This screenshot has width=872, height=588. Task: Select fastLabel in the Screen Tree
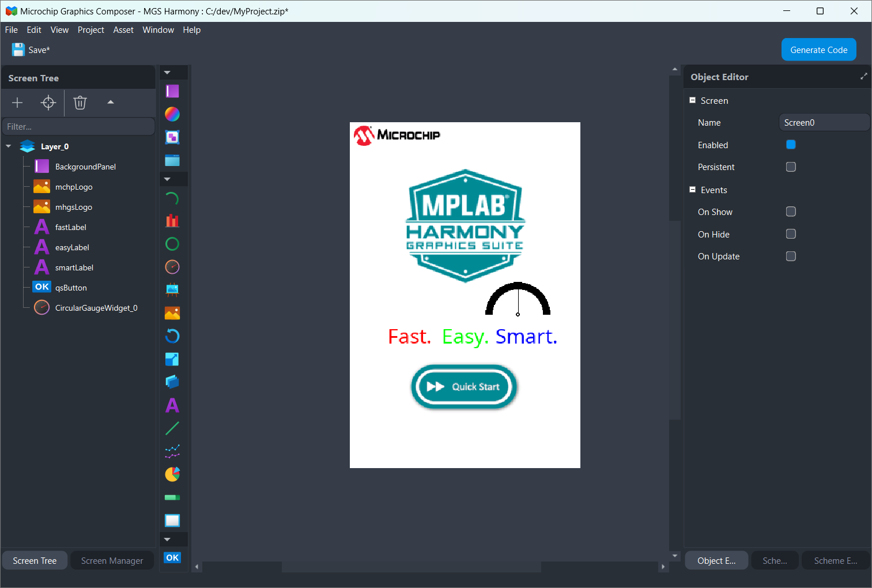pos(71,227)
